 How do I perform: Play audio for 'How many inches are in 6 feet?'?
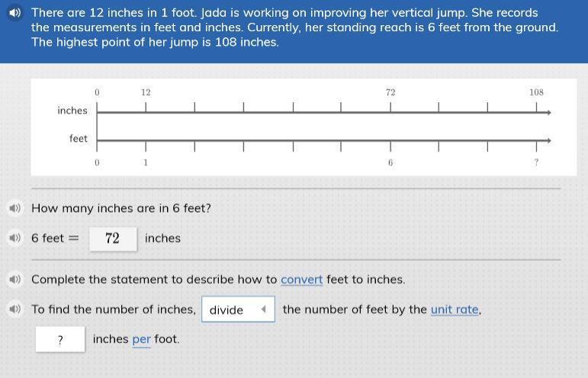[14, 208]
